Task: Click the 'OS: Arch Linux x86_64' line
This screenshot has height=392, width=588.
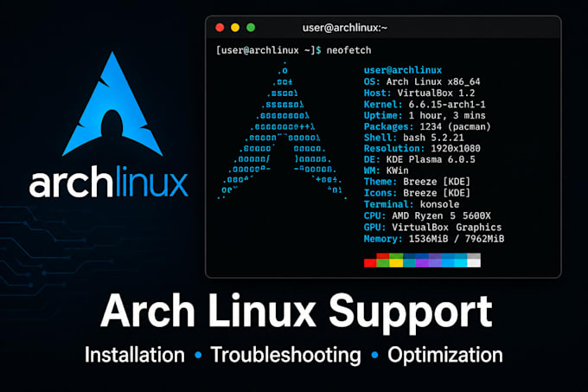Action: point(422,81)
